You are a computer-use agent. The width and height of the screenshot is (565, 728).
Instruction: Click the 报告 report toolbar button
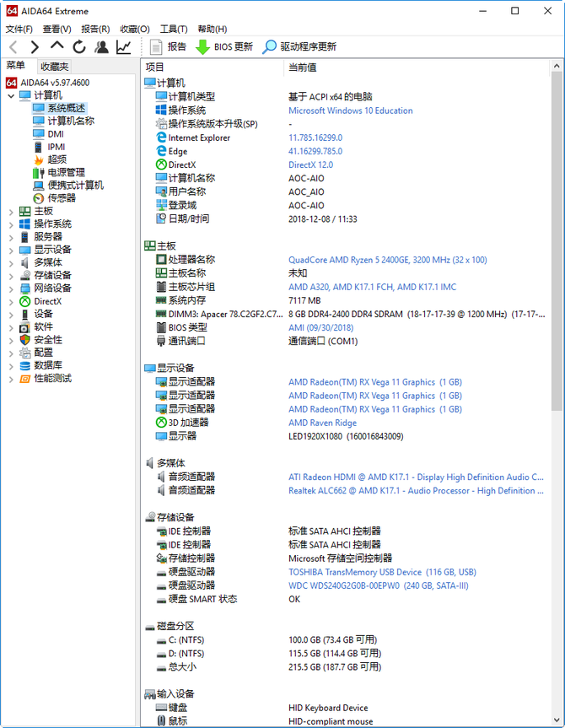point(168,47)
